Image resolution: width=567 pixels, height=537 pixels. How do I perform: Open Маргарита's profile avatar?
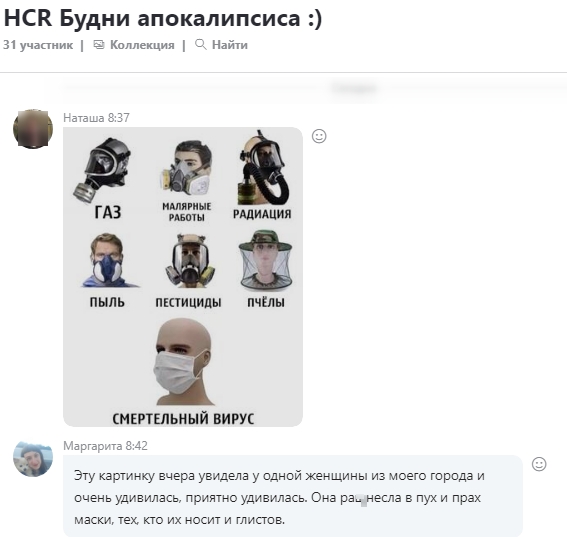tap(33, 459)
